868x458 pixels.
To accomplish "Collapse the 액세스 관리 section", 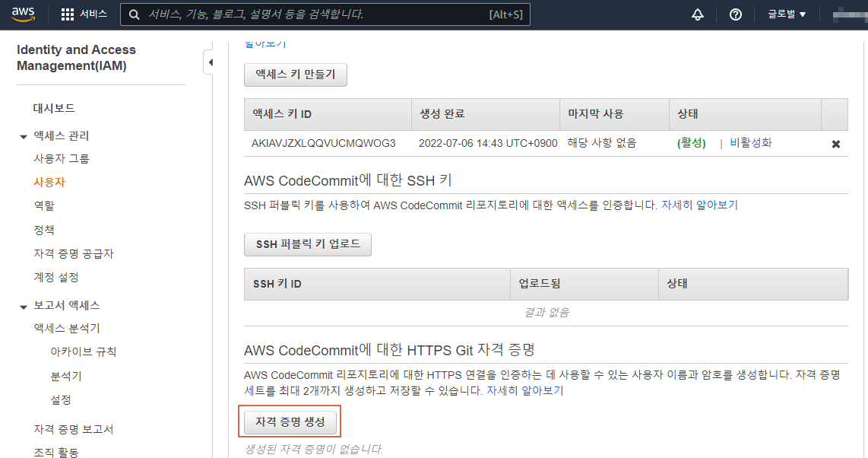I will [24, 137].
